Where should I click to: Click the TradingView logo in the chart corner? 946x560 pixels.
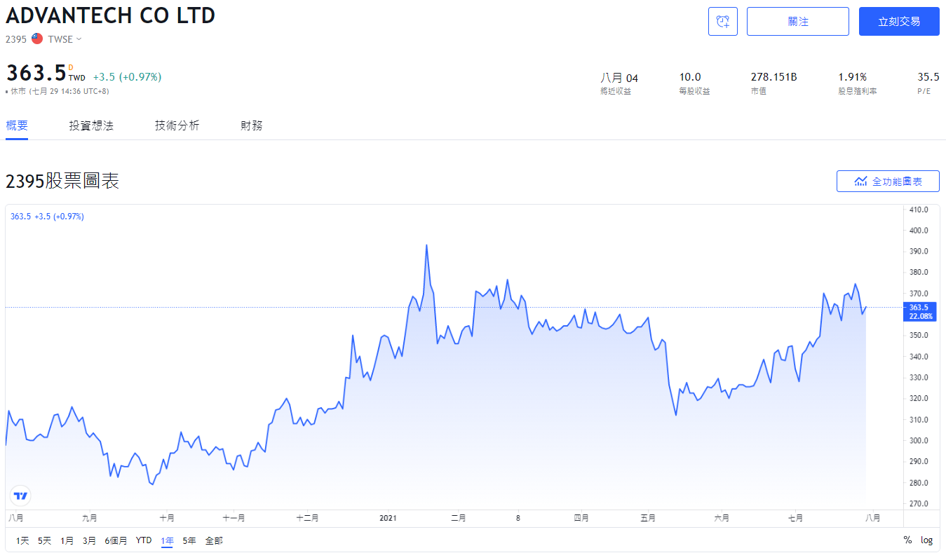(21, 496)
